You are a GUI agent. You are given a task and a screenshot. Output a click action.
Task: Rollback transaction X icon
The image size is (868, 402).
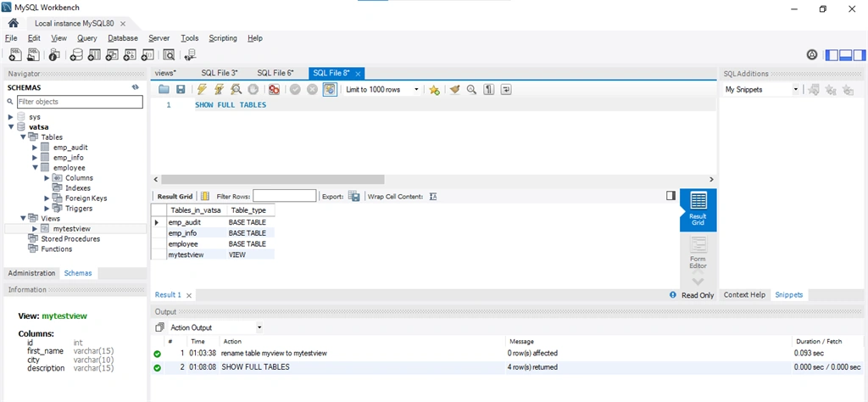pyautogui.click(x=312, y=89)
